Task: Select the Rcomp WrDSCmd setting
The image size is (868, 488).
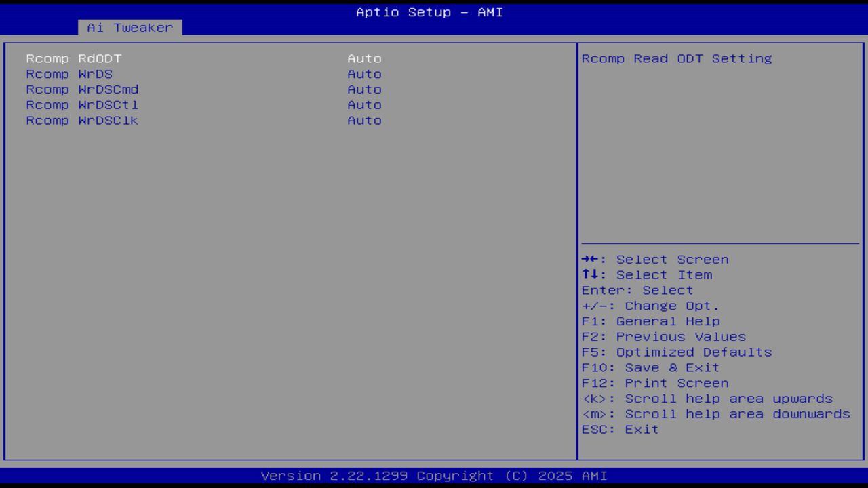Action: (x=81, y=89)
